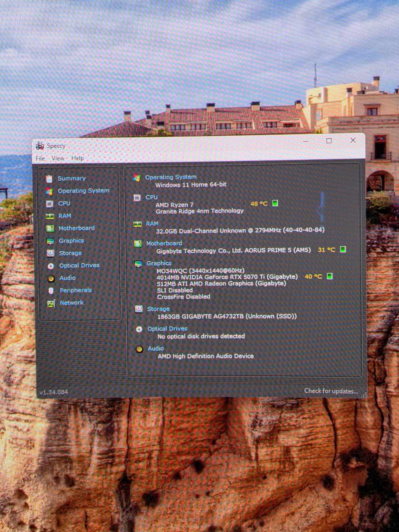Click the Storage heading link in summary

click(158, 309)
